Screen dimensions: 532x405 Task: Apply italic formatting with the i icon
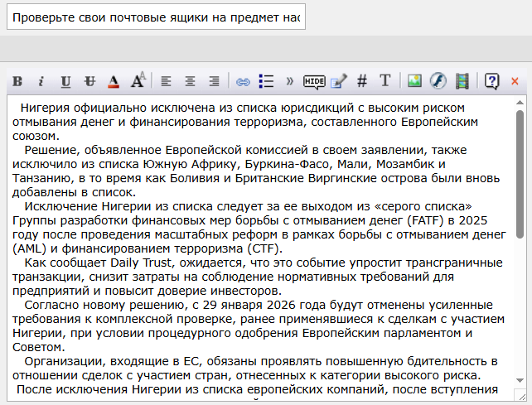(41, 81)
